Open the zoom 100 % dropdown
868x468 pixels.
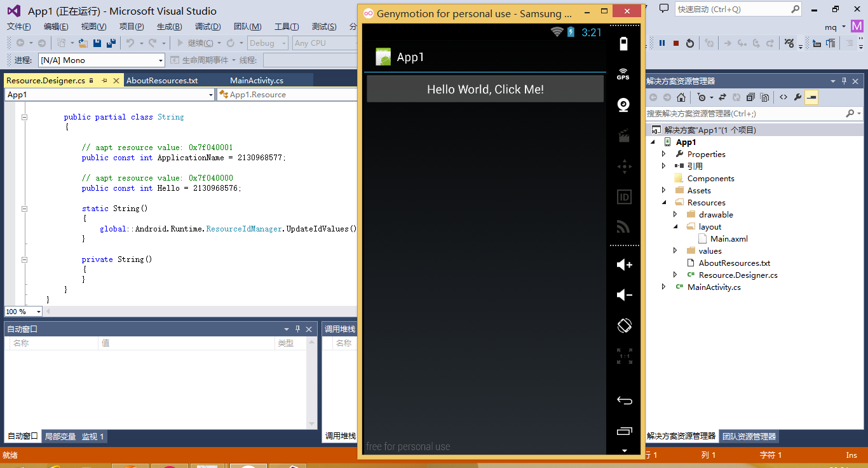[38, 312]
